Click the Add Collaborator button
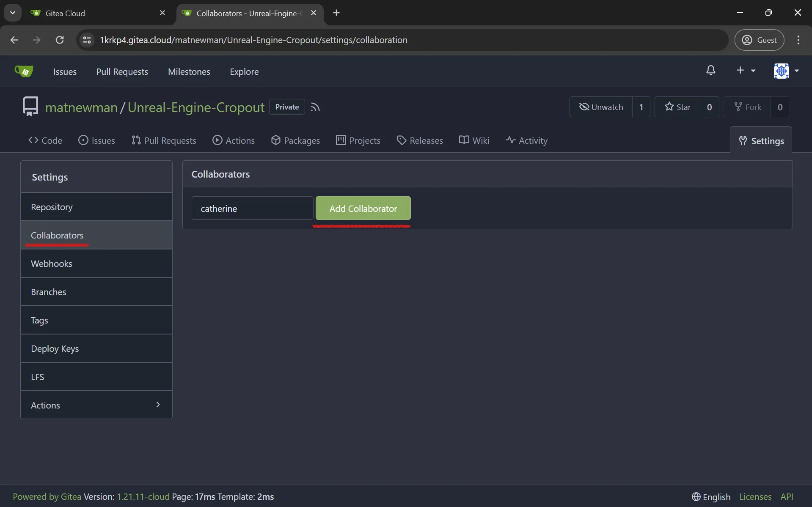 pyautogui.click(x=363, y=208)
